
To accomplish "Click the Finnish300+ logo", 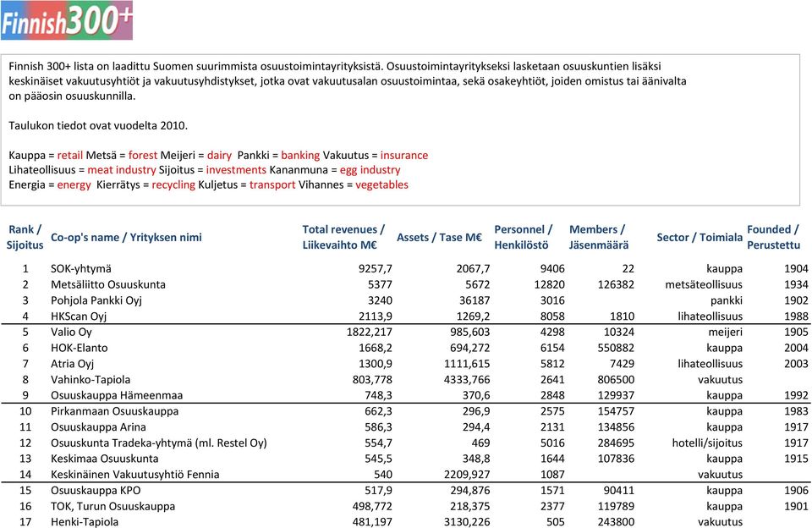I will [x=67, y=20].
